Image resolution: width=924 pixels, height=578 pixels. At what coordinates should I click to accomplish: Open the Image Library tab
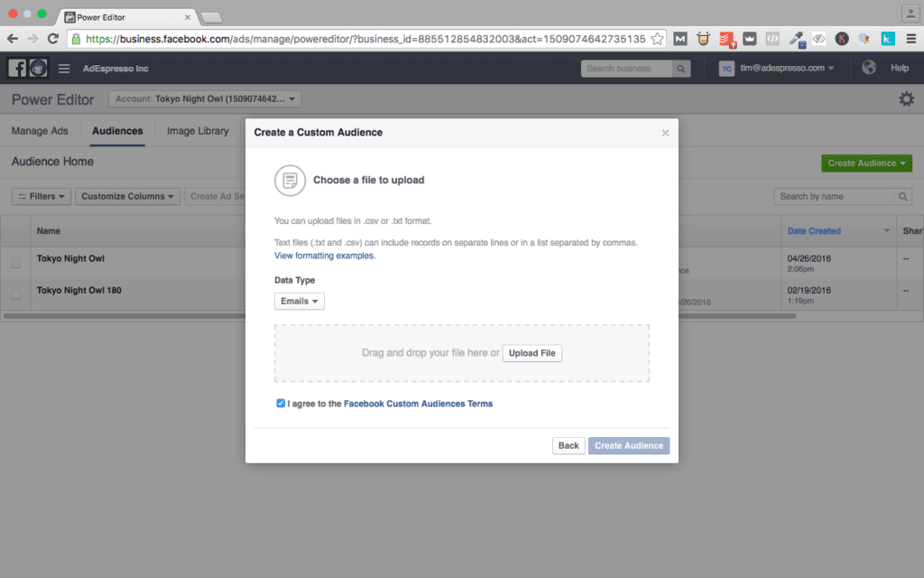[197, 130]
